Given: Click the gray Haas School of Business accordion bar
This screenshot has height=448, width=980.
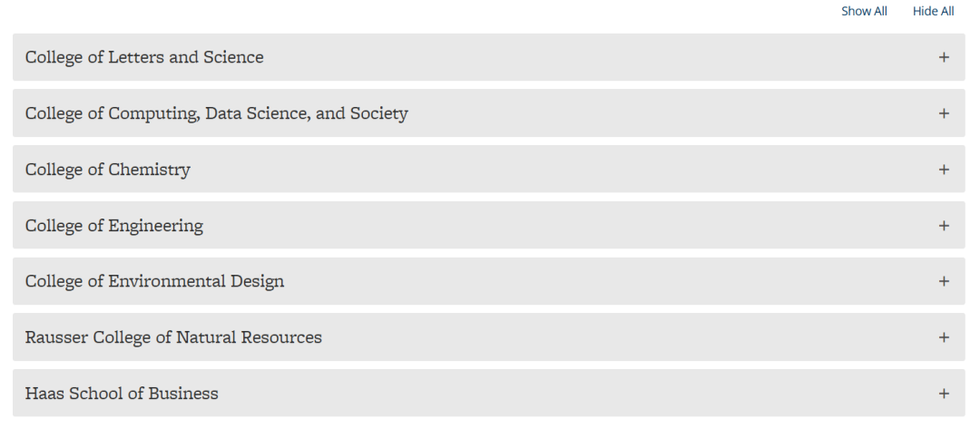Looking at the screenshot, I should coord(489,393).
